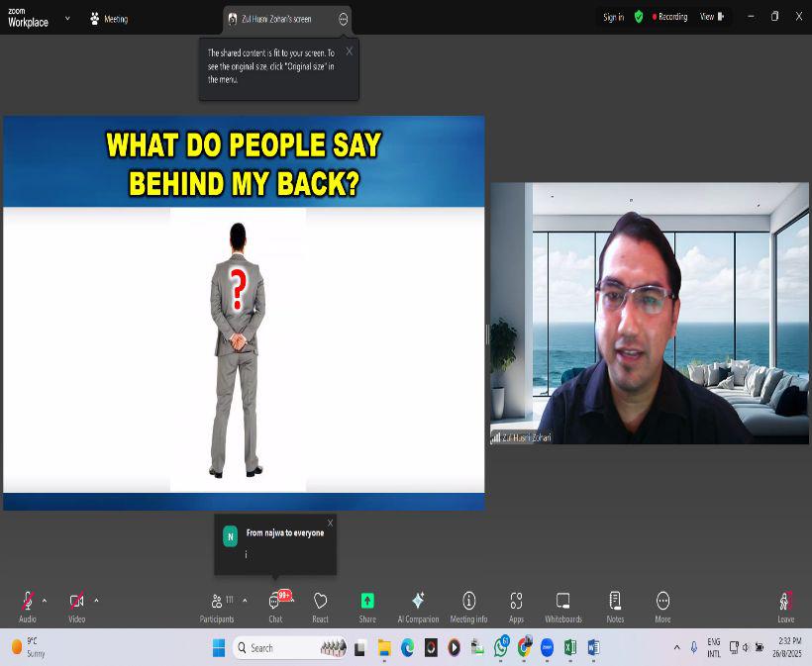The image size is (812, 666).
Task: Leave the meeting
Action: pyautogui.click(x=785, y=602)
